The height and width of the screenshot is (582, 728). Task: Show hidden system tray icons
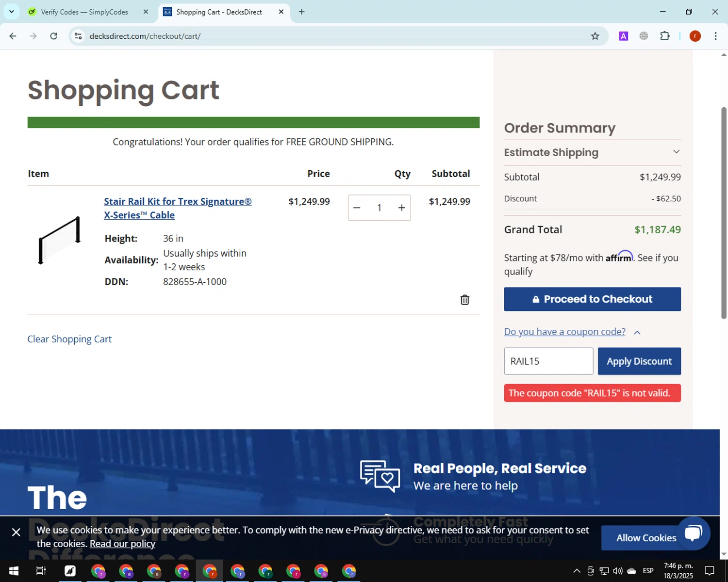click(x=577, y=571)
